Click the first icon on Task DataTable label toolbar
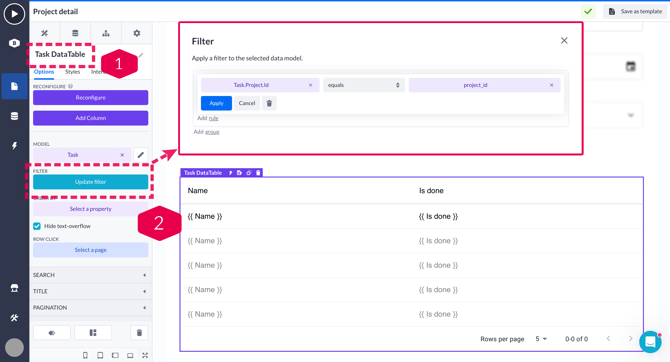This screenshot has height=362, width=670. [230, 173]
